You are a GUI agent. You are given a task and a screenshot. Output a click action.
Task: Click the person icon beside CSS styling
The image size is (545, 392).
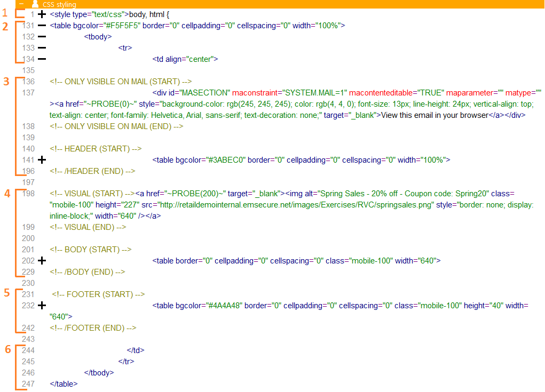35,4
